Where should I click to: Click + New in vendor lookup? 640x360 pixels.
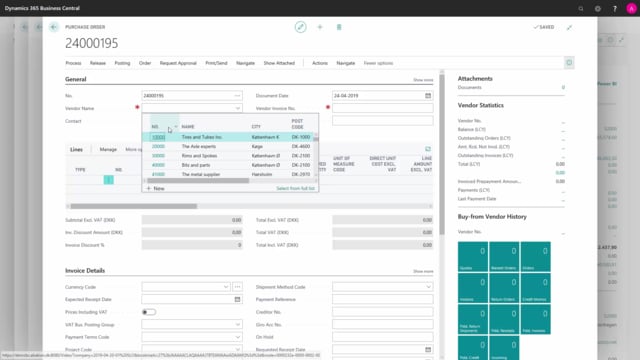tap(156, 188)
